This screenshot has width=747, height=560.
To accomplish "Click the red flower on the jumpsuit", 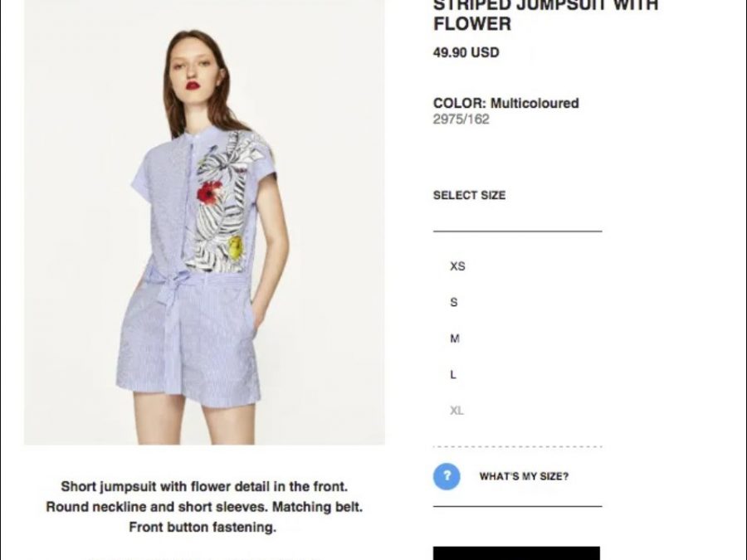I will [x=208, y=192].
